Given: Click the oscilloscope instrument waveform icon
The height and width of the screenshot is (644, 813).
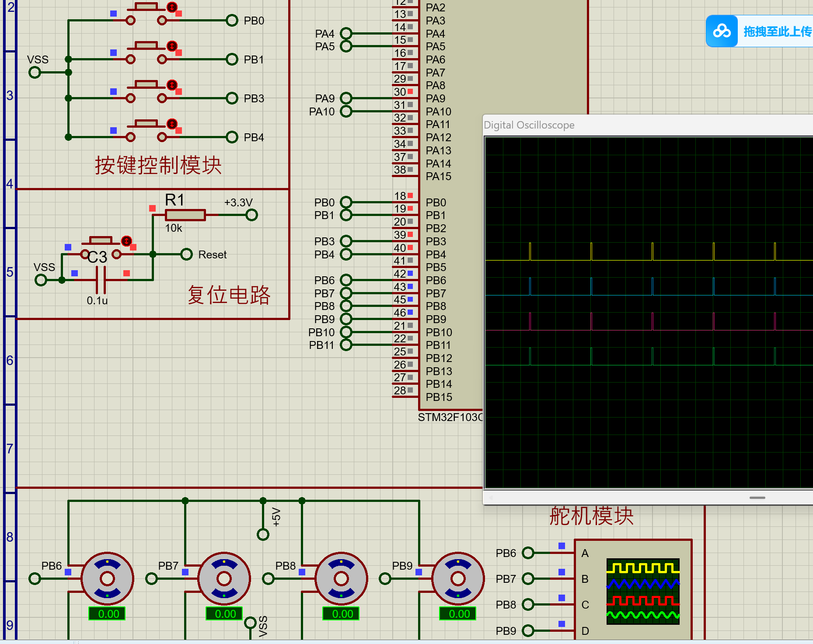Looking at the screenshot, I should pos(642,591).
